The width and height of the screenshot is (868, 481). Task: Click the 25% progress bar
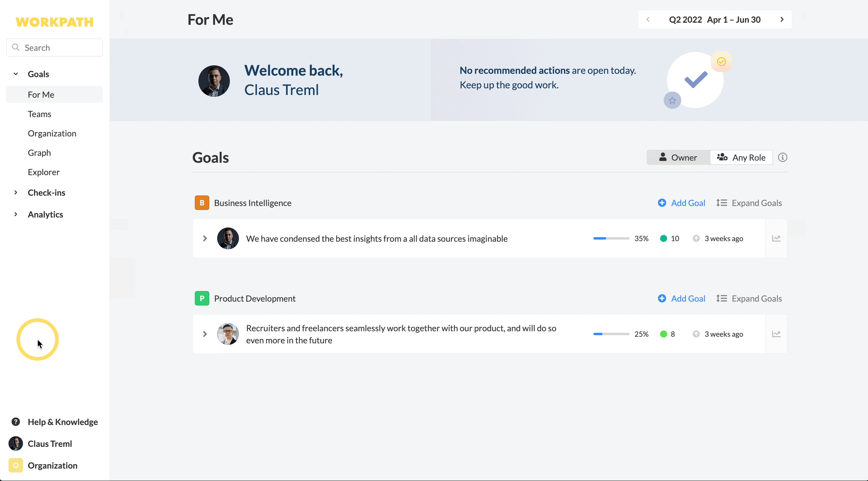point(611,334)
